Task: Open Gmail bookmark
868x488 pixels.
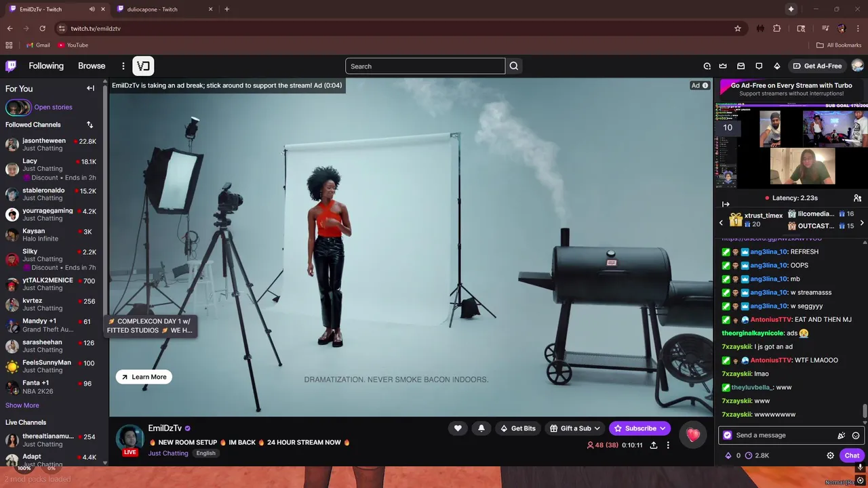Action: pos(37,45)
